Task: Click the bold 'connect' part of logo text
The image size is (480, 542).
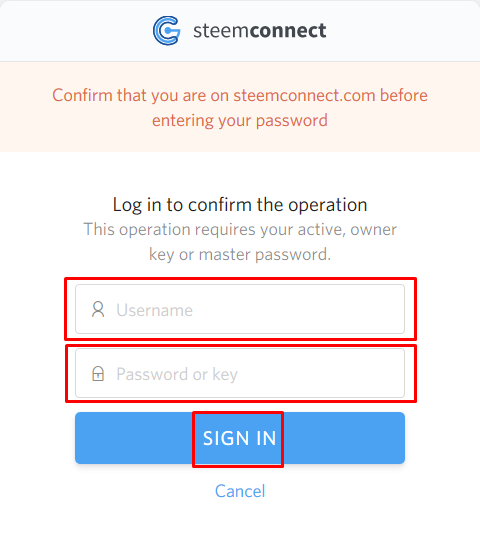Action: pyautogui.click(x=288, y=30)
